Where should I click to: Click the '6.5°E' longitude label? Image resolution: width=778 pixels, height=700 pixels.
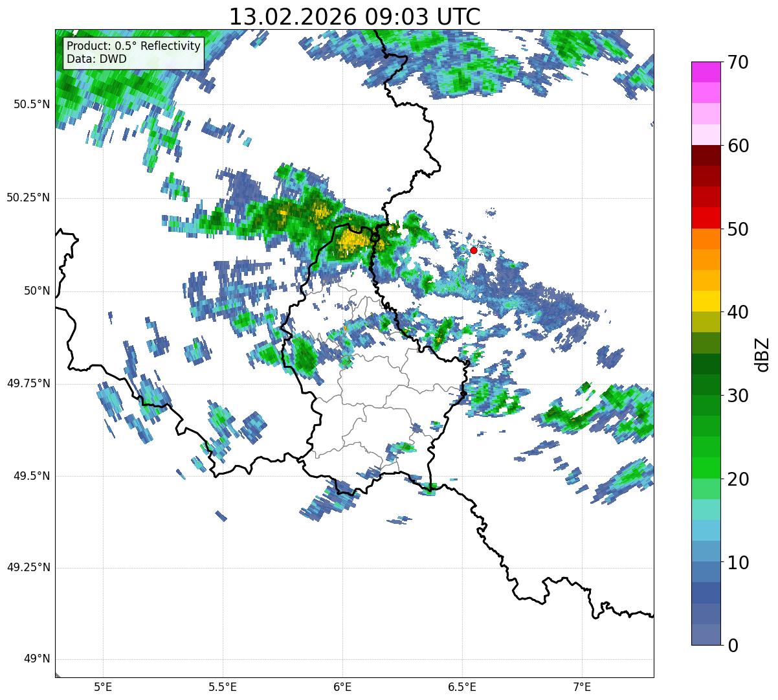pos(462,686)
